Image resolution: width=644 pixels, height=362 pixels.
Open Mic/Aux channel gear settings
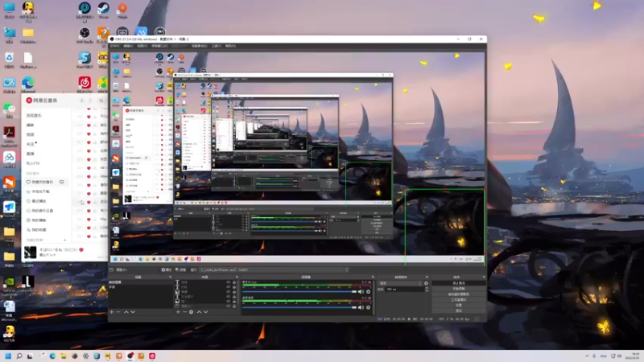point(368,291)
